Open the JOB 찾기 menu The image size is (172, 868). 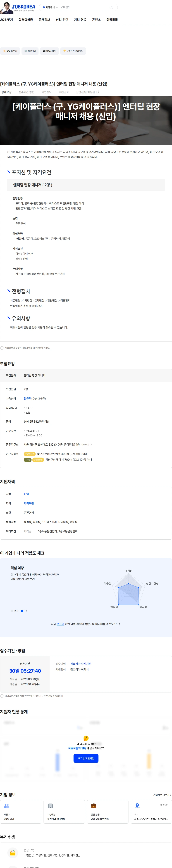click(x=6, y=20)
